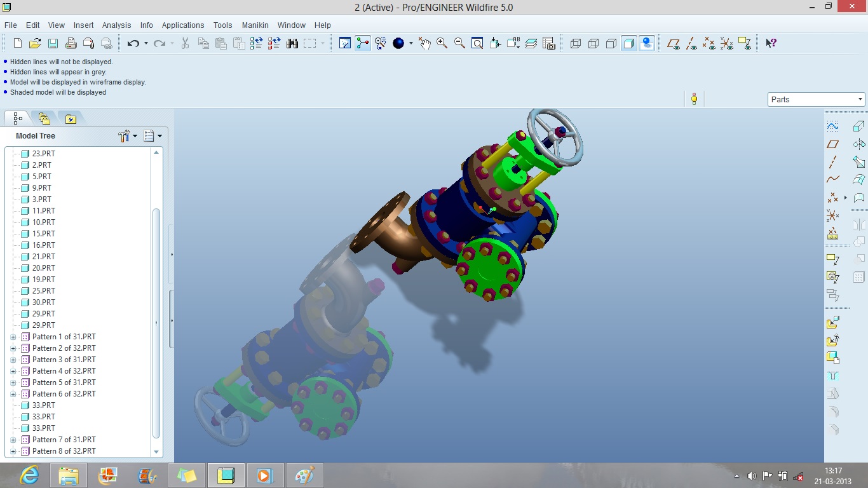Expand Pattern 6 of 32.PRT
Image resolution: width=868 pixels, height=488 pixels.
[13, 394]
